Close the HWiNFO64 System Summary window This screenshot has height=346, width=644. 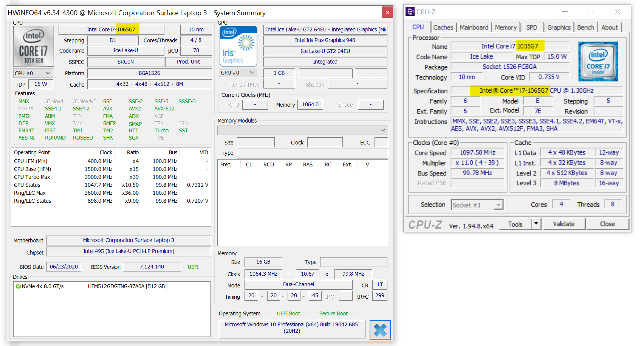387,12
